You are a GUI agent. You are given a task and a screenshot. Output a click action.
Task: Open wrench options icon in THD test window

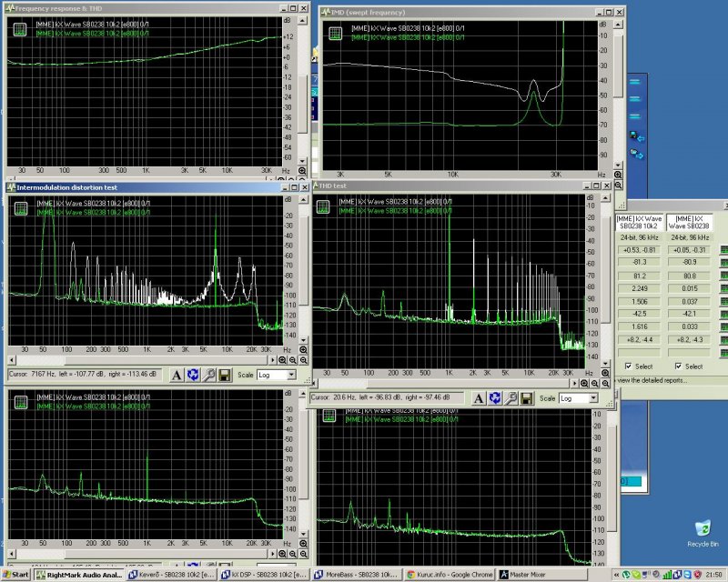tap(511, 398)
